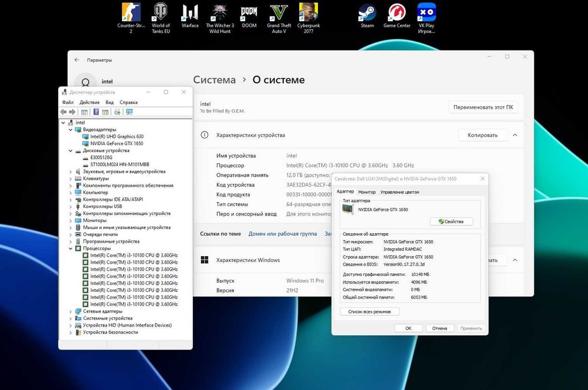Viewport: 588px width, 390px height.
Task: Open the Действие menu in Device Manager
Action: (89, 102)
